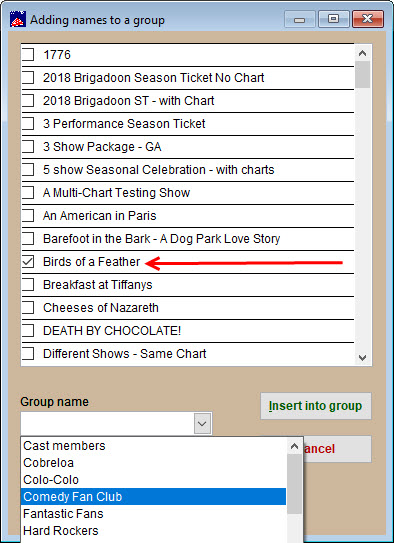This screenshot has height=543, width=394.
Task: Maximize the Adding names to a group window
Action: click(x=333, y=19)
